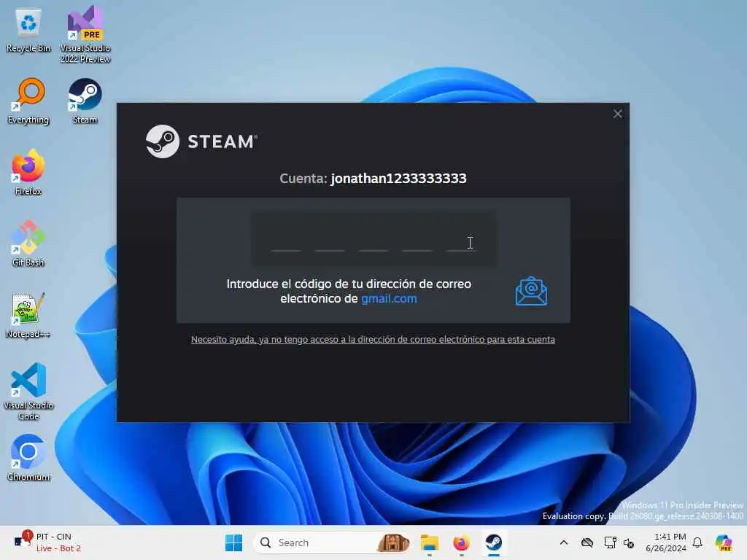Show hidden system tray icons
The width and height of the screenshot is (747, 560).
tap(564, 542)
